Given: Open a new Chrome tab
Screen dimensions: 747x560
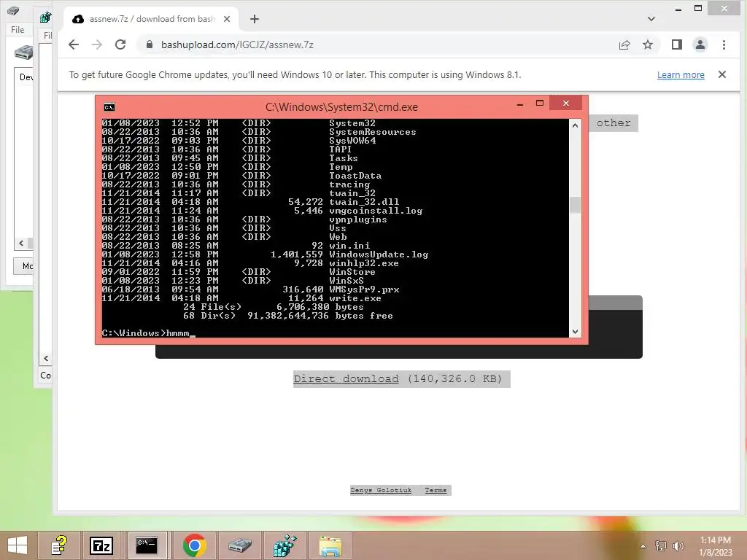Looking at the screenshot, I should tap(255, 19).
